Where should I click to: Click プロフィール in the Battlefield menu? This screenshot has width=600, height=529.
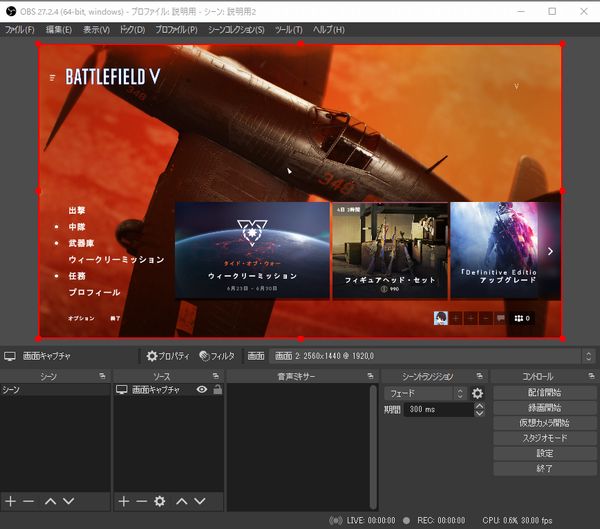pos(95,292)
